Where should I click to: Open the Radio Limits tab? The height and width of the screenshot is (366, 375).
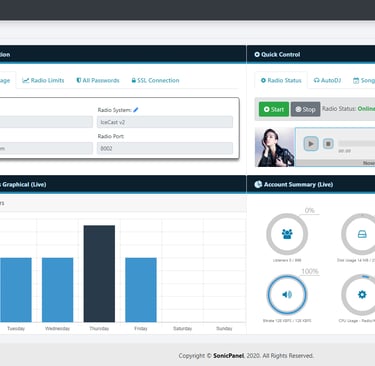[x=43, y=80]
